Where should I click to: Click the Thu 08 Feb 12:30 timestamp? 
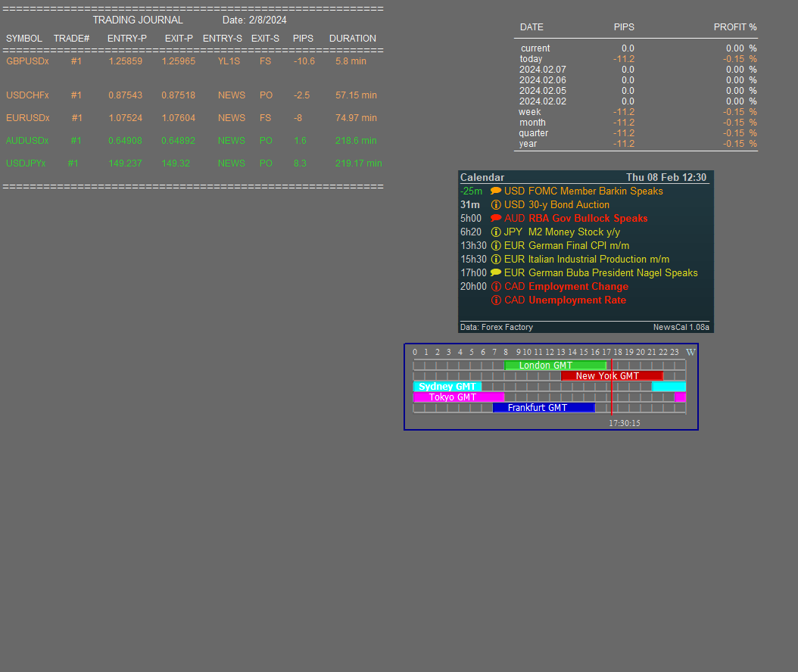(x=666, y=178)
